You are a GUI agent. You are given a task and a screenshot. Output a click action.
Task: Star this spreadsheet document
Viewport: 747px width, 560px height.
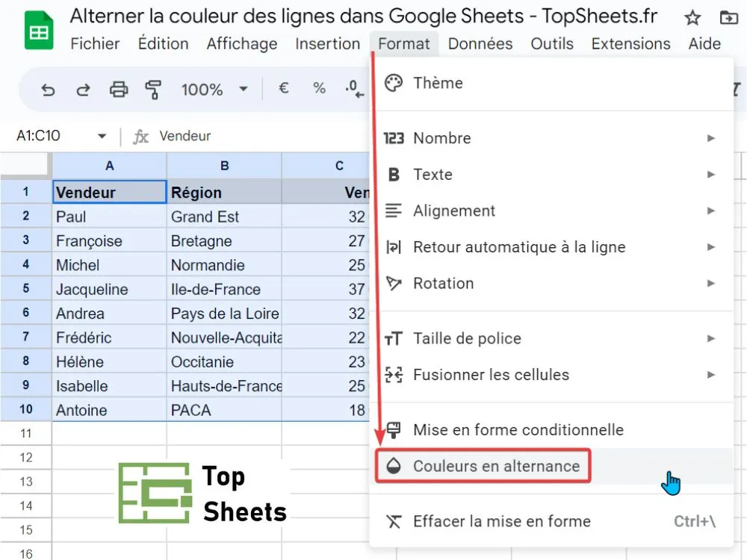(692, 18)
